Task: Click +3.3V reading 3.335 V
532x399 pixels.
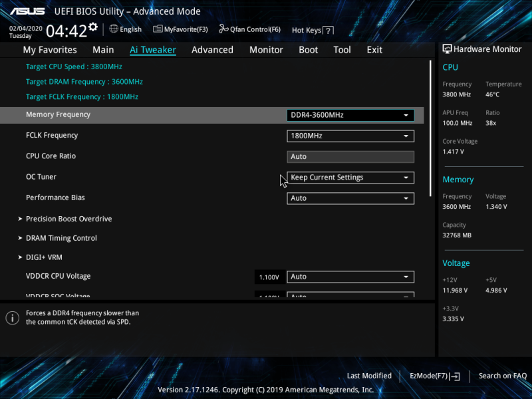Action: point(453,319)
